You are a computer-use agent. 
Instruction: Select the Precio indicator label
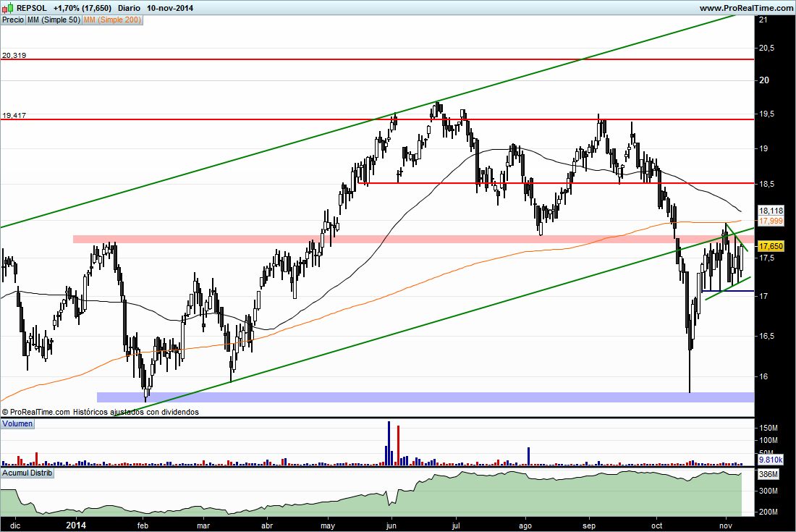coord(13,20)
